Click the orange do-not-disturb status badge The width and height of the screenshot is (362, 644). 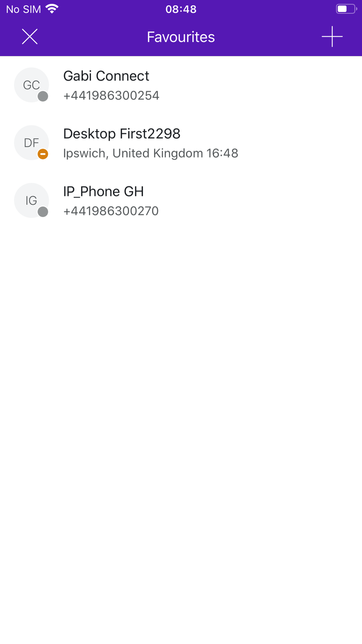[x=43, y=154]
